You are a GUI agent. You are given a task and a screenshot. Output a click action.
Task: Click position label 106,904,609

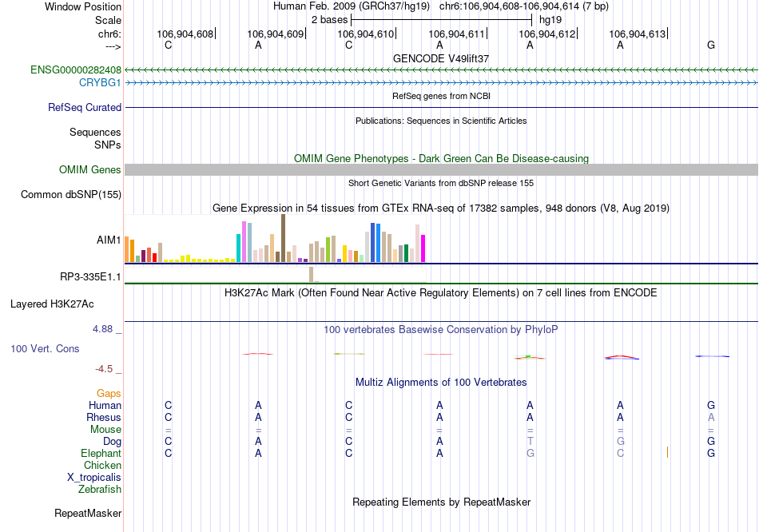(x=276, y=34)
